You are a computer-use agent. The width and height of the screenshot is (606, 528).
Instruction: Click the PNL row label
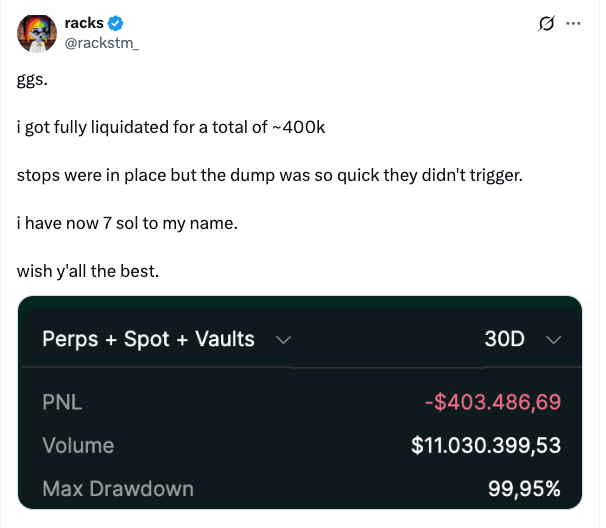(x=61, y=403)
